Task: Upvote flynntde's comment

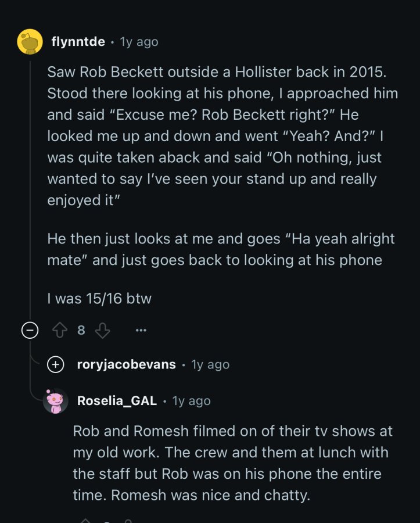Action: click(60, 330)
